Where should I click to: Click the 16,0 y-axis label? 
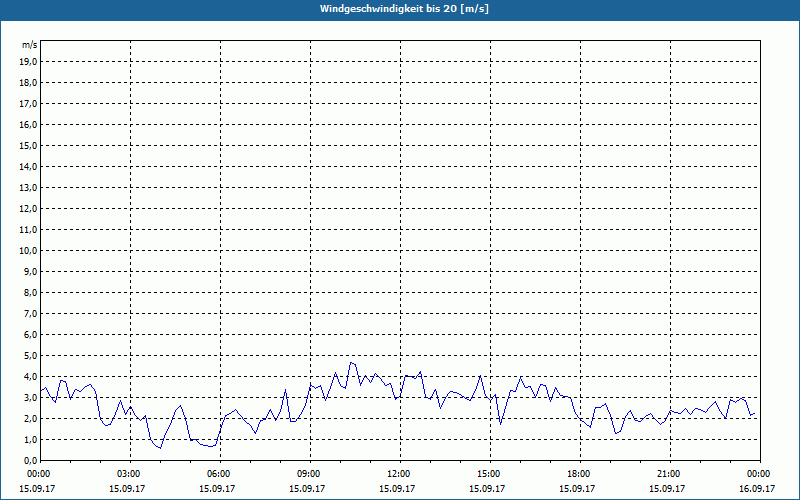coord(28,124)
